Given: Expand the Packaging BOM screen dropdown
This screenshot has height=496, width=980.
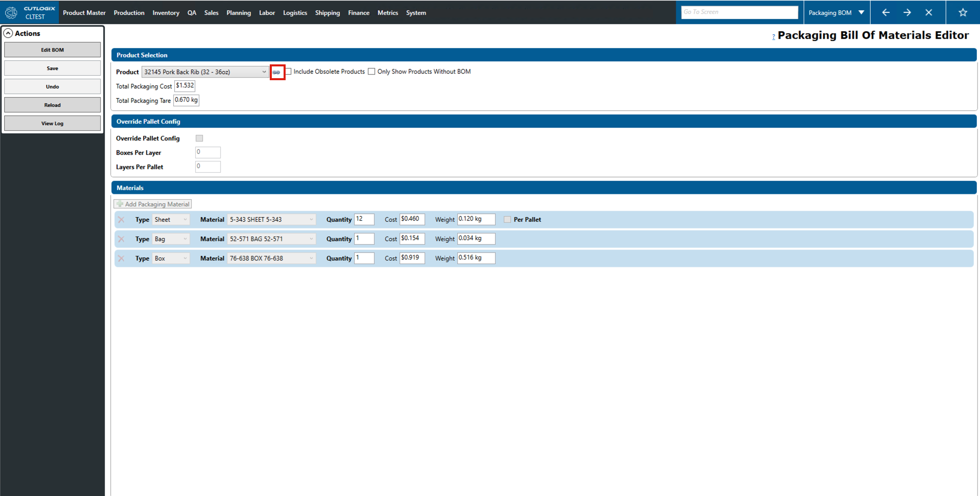Looking at the screenshot, I should click(861, 13).
